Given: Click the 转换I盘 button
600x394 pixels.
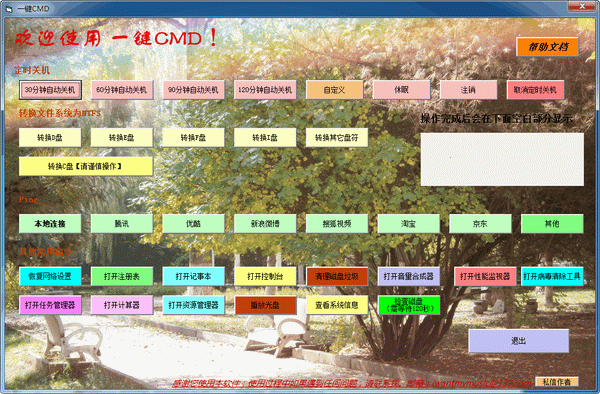Looking at the screenshot, I should click(265, 138).
